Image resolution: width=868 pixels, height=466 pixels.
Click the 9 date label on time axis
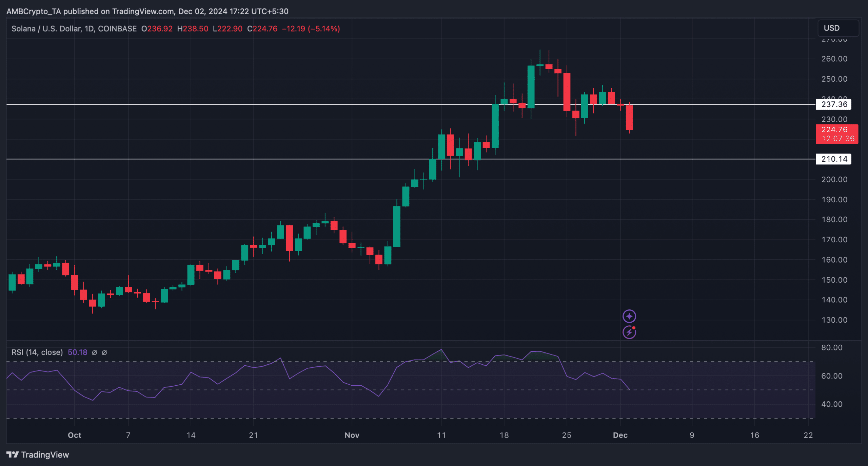pos(692,435)
